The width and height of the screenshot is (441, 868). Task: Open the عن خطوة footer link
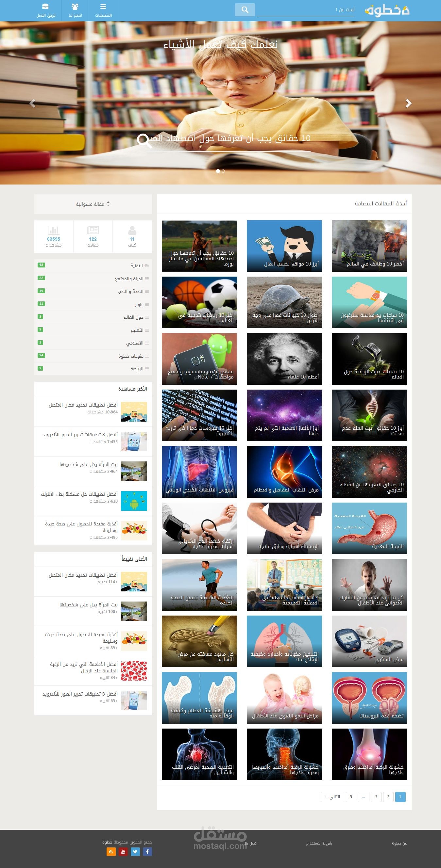399,843
